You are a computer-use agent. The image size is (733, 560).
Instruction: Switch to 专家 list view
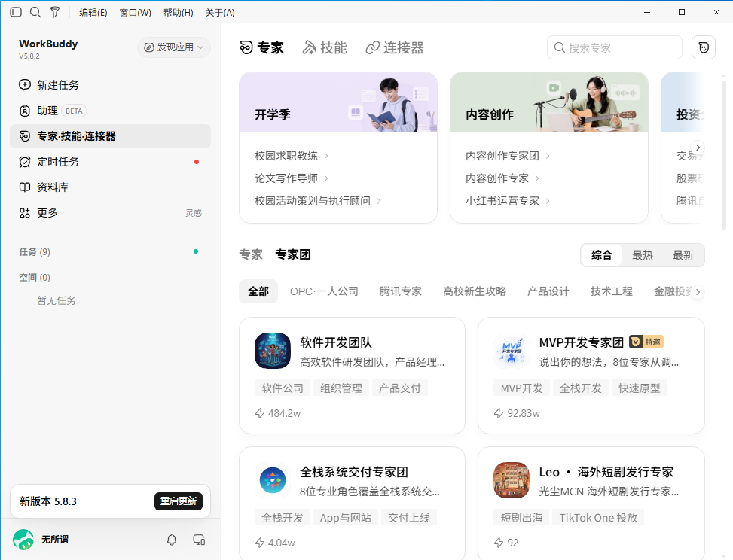coord(251,254)
